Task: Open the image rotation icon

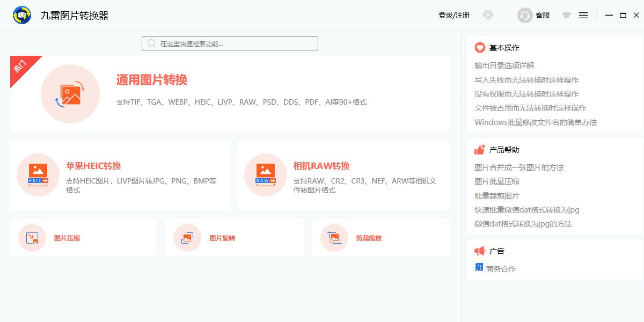Action: click(x=187, y=238)
